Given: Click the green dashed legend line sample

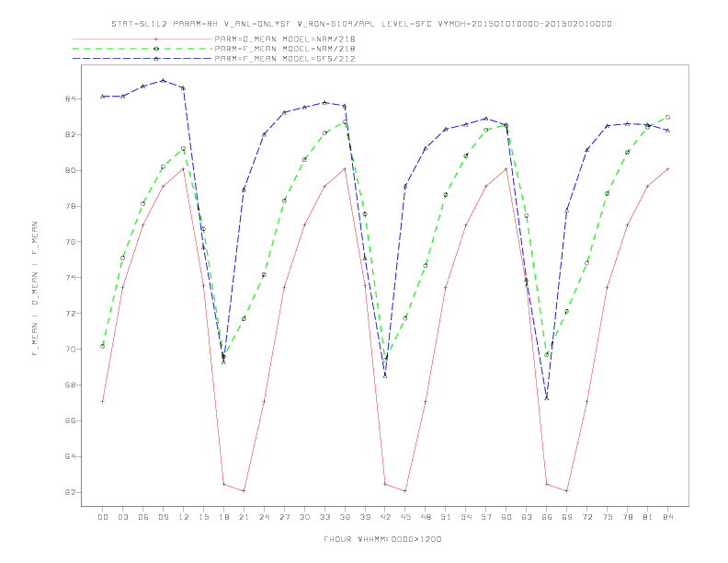Looking at the screenshot, I should [142, 49].
